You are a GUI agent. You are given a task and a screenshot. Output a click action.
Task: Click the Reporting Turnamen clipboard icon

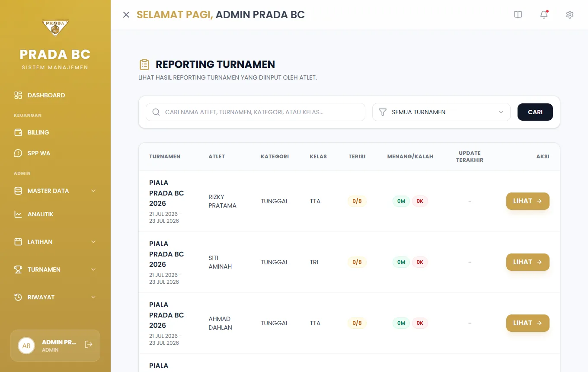(144, 64)
